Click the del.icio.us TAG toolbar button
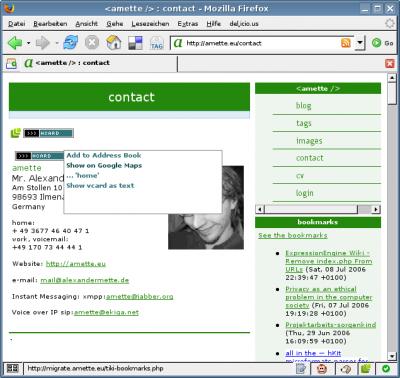This screenshot has height=378, width=400. (156, 43)
